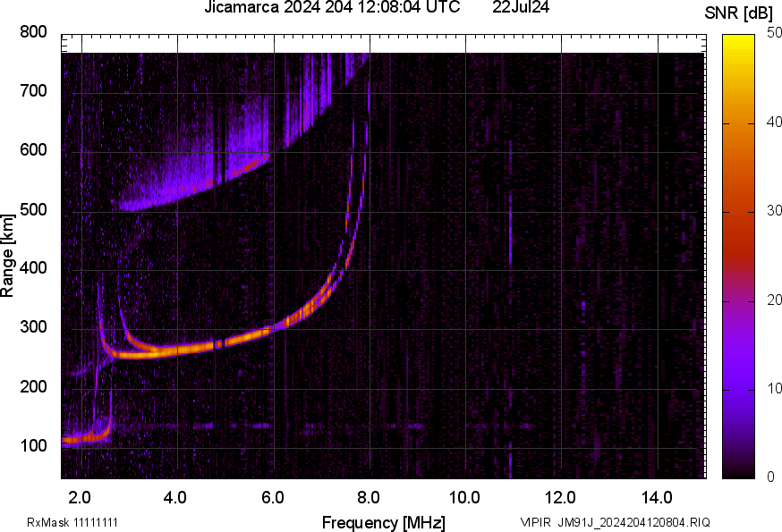Click the 800 range tick label

33,33
